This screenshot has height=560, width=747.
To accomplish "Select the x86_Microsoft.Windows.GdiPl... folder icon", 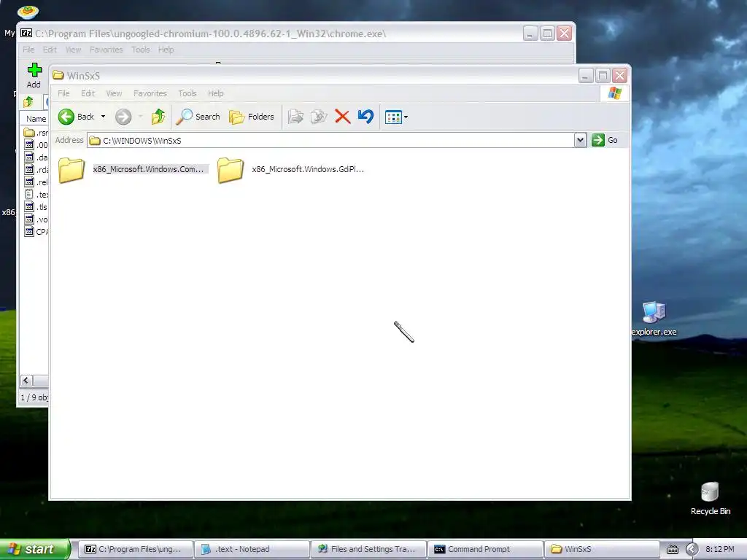I will (x=231, y=170).
